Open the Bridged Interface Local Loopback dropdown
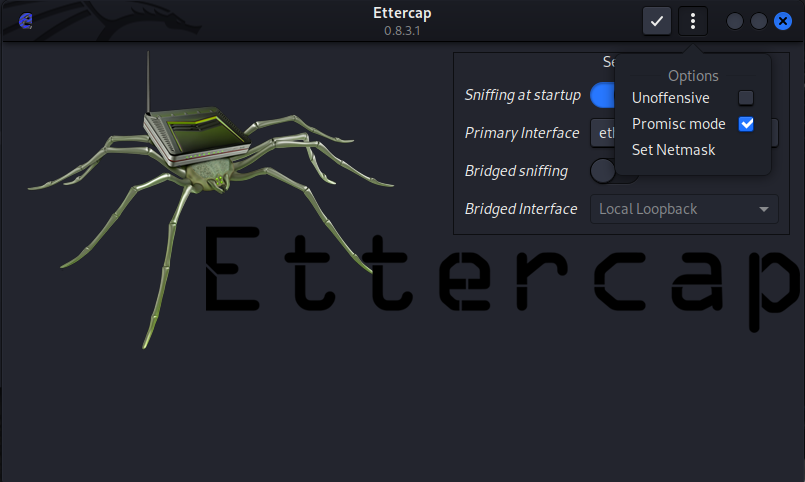805x482 pixels. pyautogui.click(x=684, y=209)
